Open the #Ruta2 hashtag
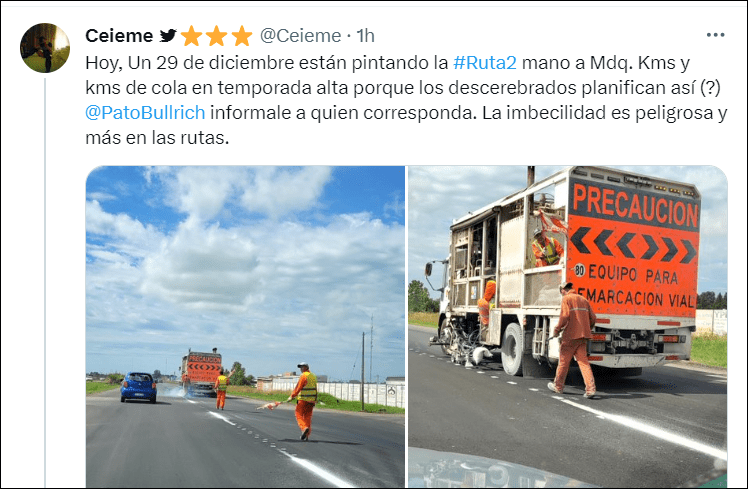748x489 pixels. (x=485, y=62)
